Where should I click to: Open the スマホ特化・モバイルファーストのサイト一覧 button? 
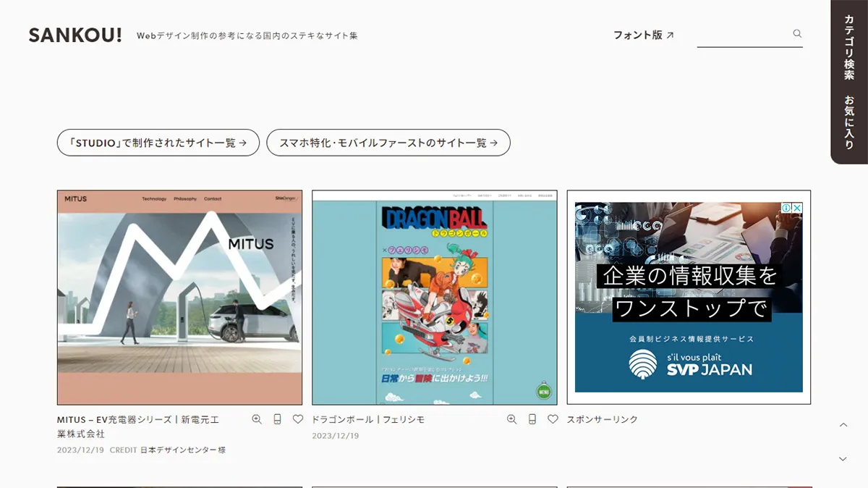tap(388, 143)
